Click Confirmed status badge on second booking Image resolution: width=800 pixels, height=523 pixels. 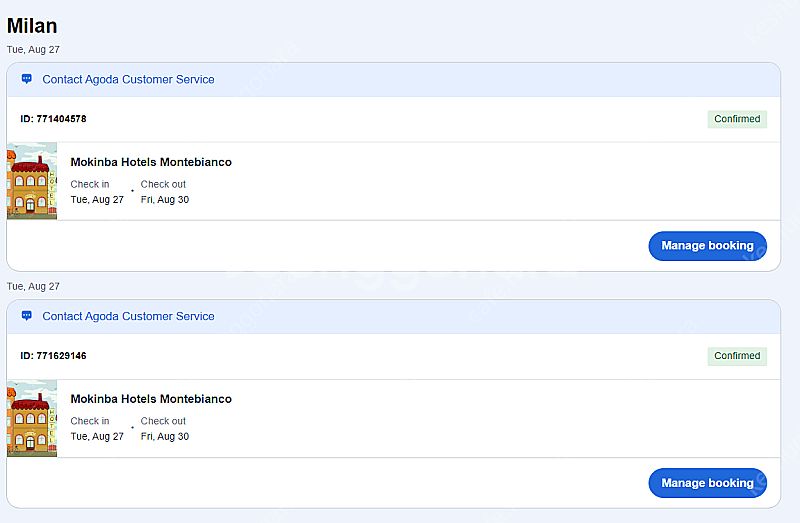[737, 356]
